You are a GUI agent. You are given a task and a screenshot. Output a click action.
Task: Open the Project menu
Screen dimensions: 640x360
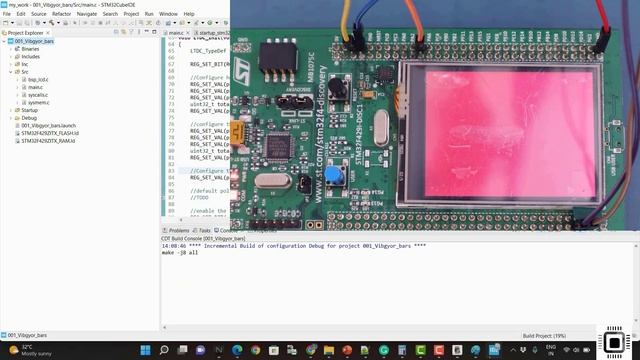tap(131, 14)
